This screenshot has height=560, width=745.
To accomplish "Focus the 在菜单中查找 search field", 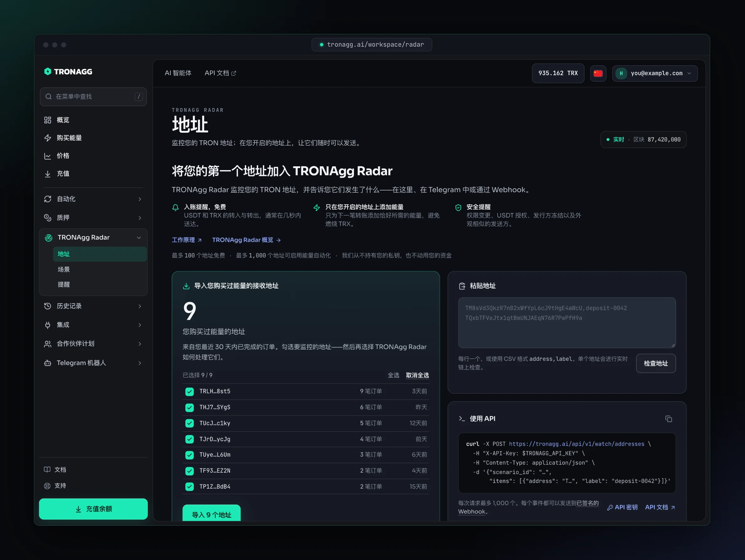I will tap(93, 97).
